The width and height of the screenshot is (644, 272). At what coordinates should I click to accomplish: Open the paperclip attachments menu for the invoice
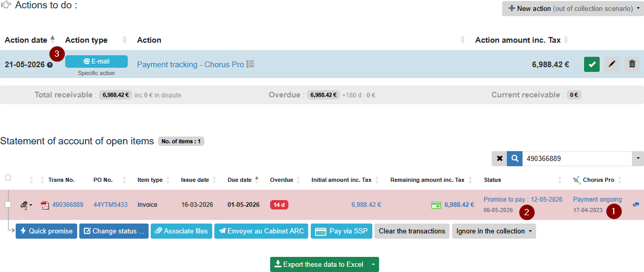click(x=26, y=205)
